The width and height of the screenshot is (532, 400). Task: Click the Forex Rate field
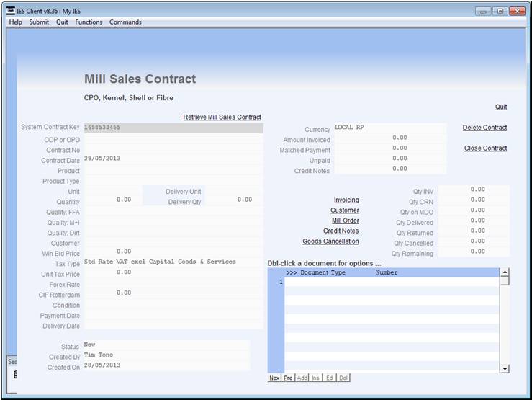click(173, 284)
